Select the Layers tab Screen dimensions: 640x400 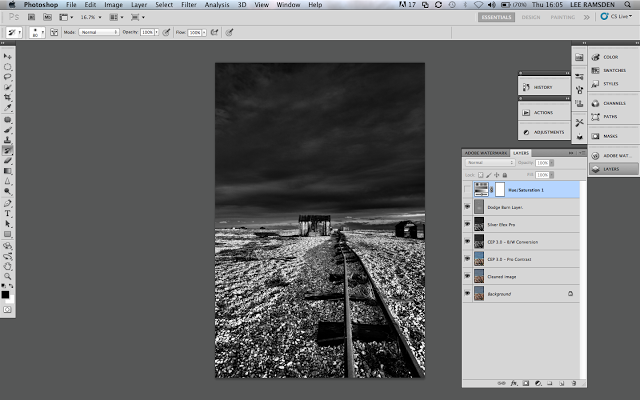coord(521,153)
